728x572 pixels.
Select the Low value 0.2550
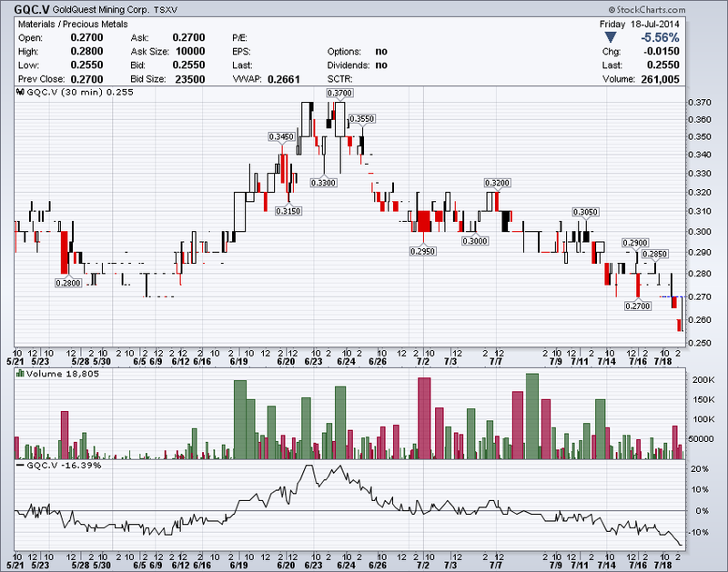click(86, 65)
